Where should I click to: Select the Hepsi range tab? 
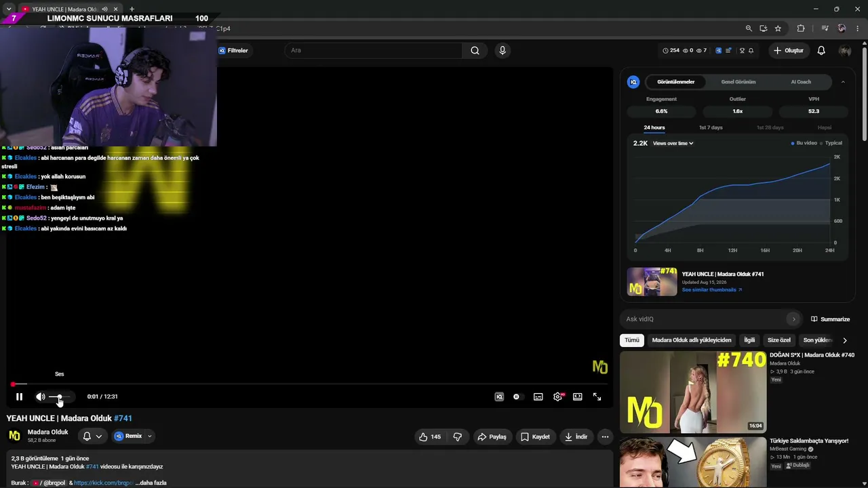825,127
